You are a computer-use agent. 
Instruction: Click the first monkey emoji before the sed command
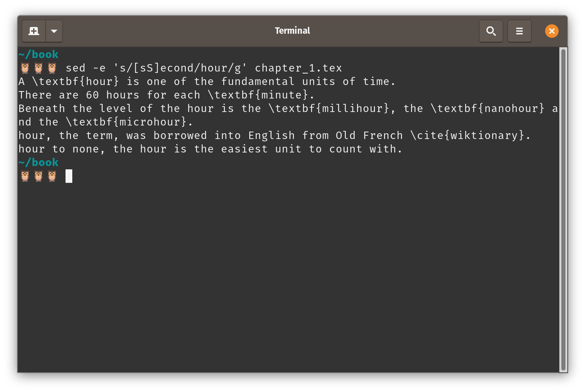coord(24,67)
